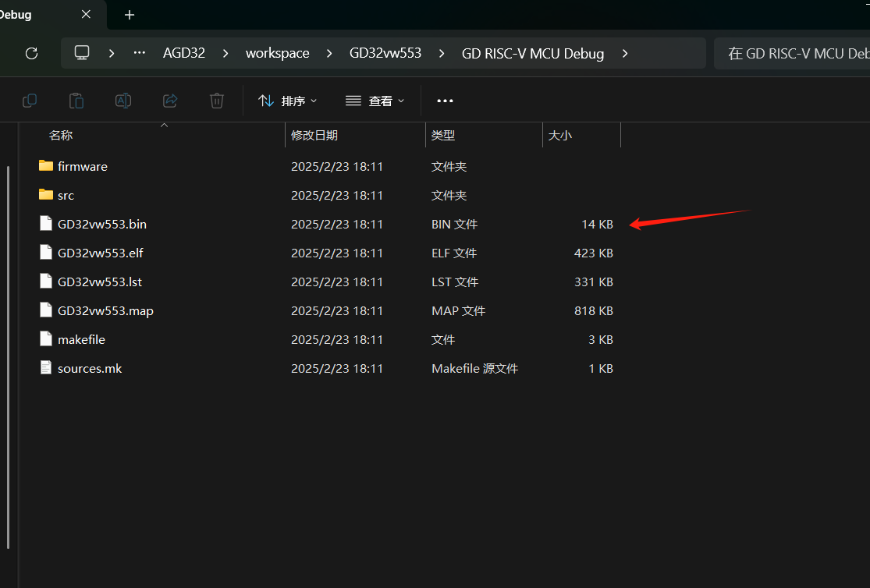Click the share icon in the toolbar
Screen dimensions: 870x588
point(170,101)
